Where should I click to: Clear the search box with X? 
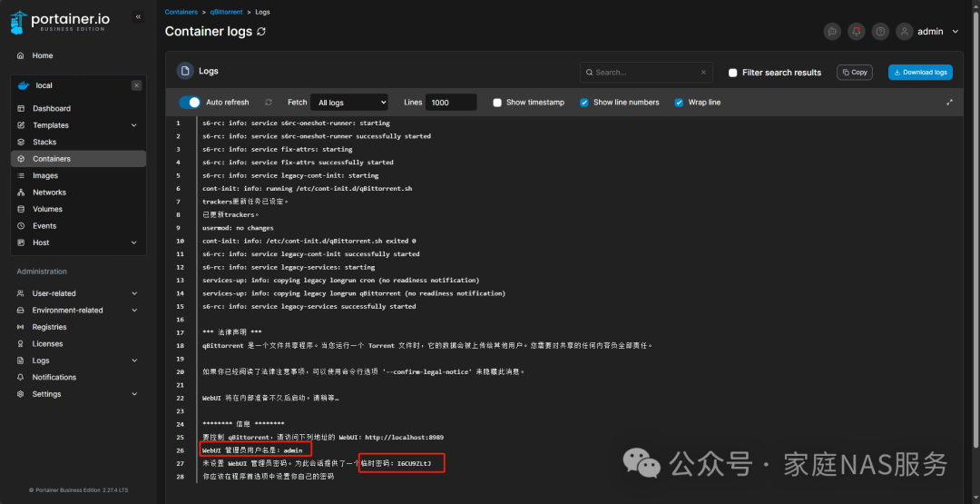point(703,73)
